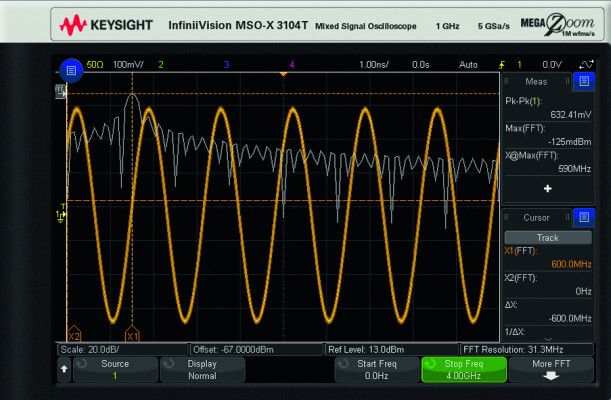
Task: Click the channel 1 ground level indicator
Action: [x=61, y=214]
